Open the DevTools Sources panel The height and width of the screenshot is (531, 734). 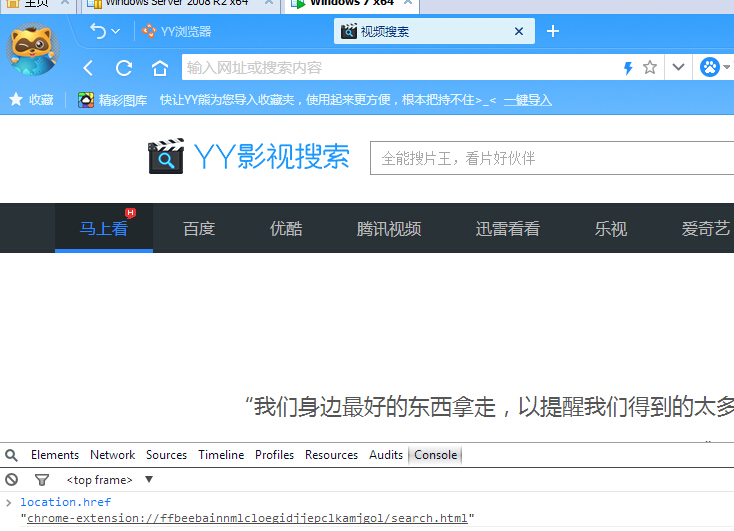pyautogui.click(x=166, y=455)
